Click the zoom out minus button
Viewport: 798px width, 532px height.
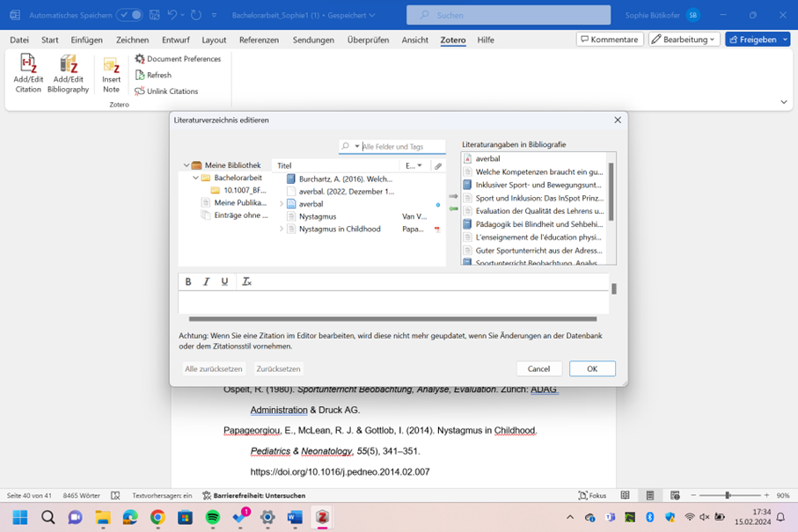(x=692, y=495)
